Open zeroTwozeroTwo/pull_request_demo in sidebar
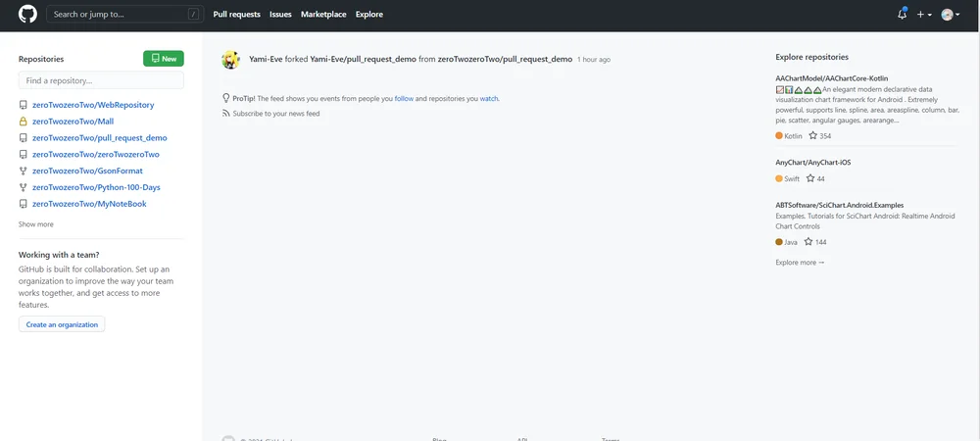Screen dimensions: 980x441 (x=100, y=137)
